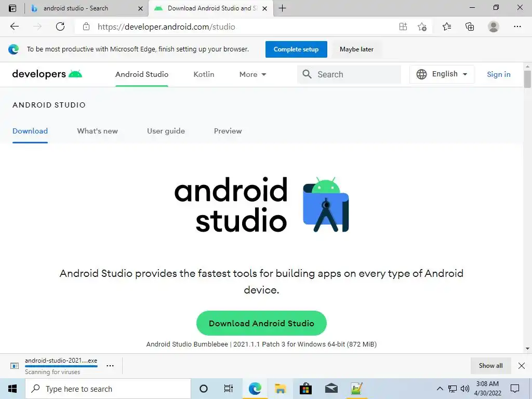Image resolution: width=532 pixels, height=399 pixels.
Task: Close the 'android studio - Search' tab
Action: [x=140, y=8]
